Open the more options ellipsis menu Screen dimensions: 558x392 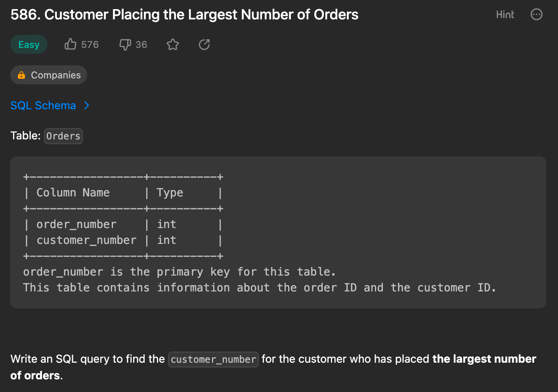536,15
